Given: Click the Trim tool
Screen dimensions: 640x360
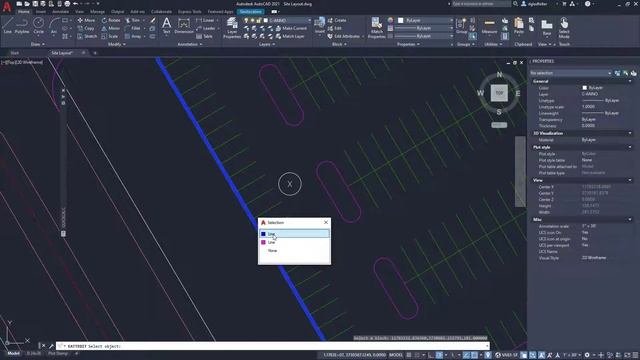Looking at the screenshot, I should coord(133,20).
